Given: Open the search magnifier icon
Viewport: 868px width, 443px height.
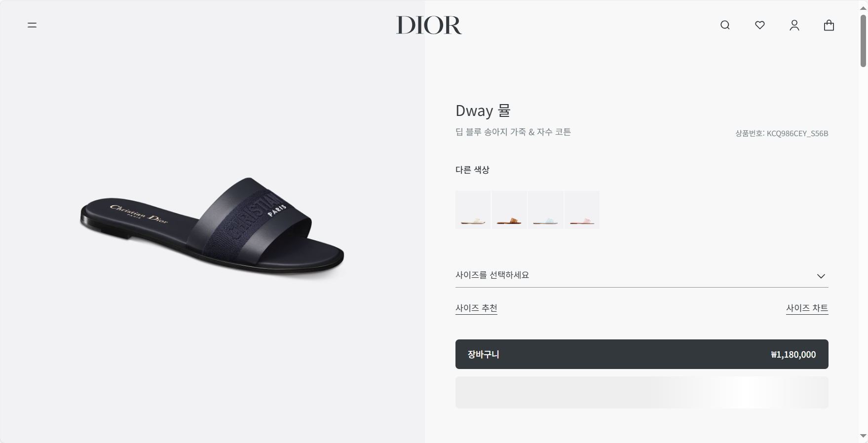Looking at the screenshot, I should (x=725, y=25).
